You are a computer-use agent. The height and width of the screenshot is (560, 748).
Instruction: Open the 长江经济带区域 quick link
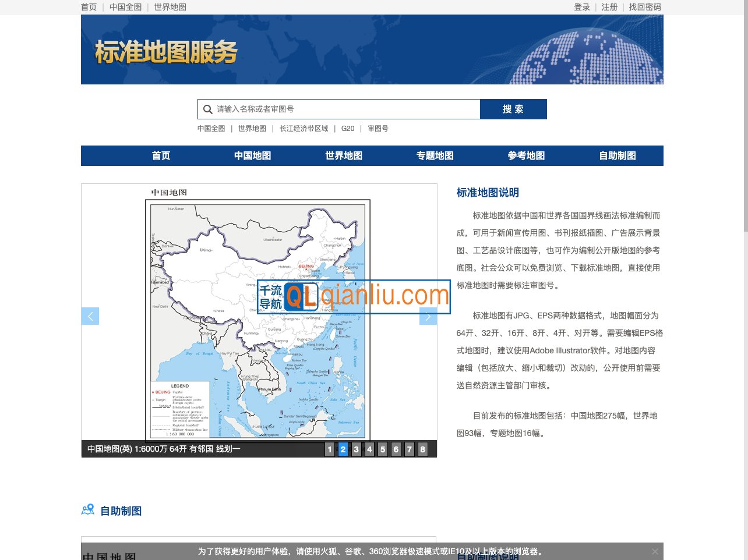coord(303,129)
